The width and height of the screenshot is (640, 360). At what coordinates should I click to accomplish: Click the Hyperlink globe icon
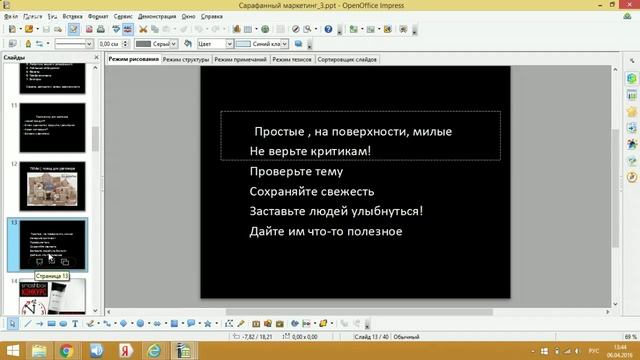click(265, 29)
